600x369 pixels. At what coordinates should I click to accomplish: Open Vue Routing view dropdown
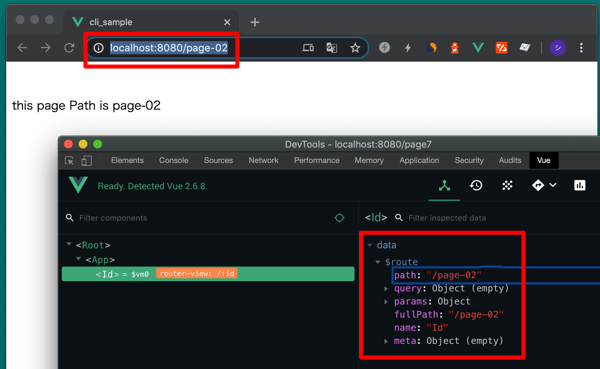[544, 186]
